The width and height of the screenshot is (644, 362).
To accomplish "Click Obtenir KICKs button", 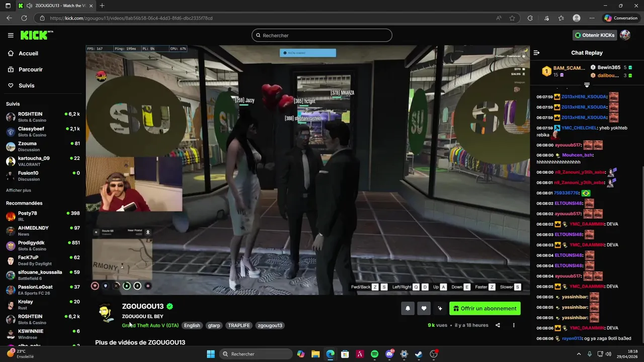I will pos(595,35).
